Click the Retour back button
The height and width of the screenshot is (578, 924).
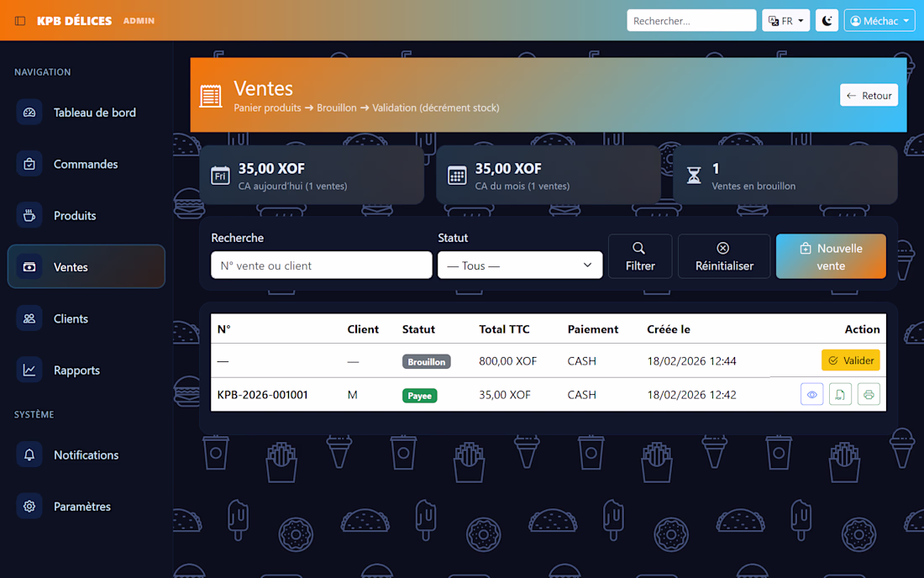869,96
